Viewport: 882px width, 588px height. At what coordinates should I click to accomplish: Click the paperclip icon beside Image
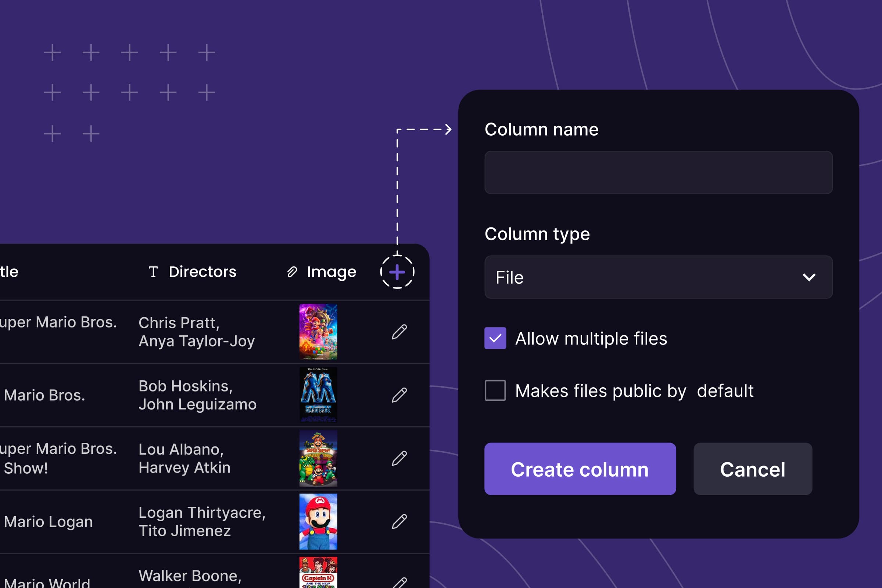[292, 272]
